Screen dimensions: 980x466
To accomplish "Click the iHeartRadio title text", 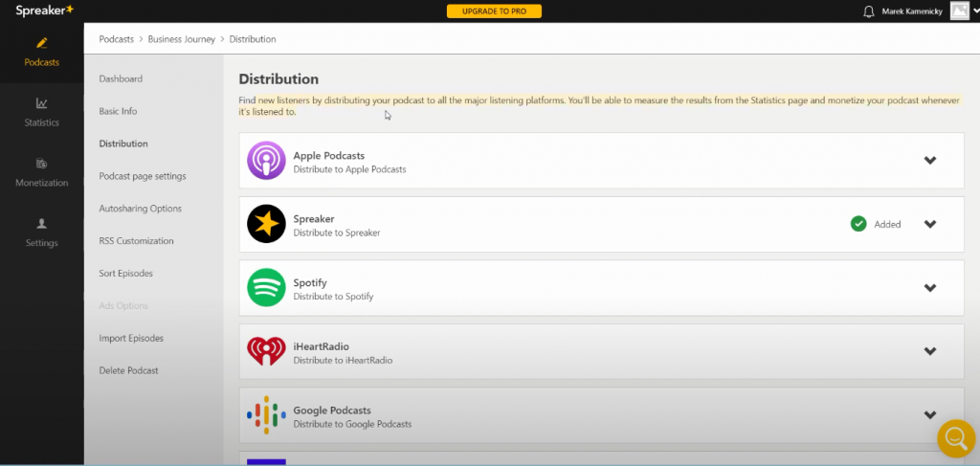I will (321, 346).
